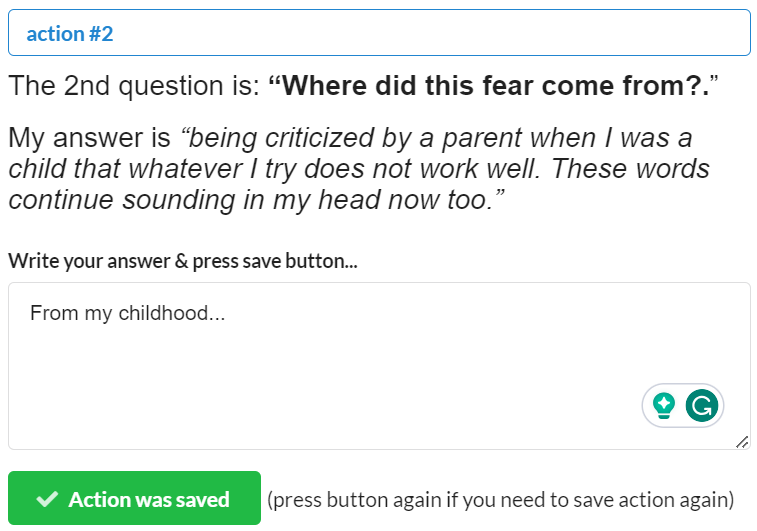Click the Action was saved label text
Viewport: 757px width, 531px height.
point(149,500)
